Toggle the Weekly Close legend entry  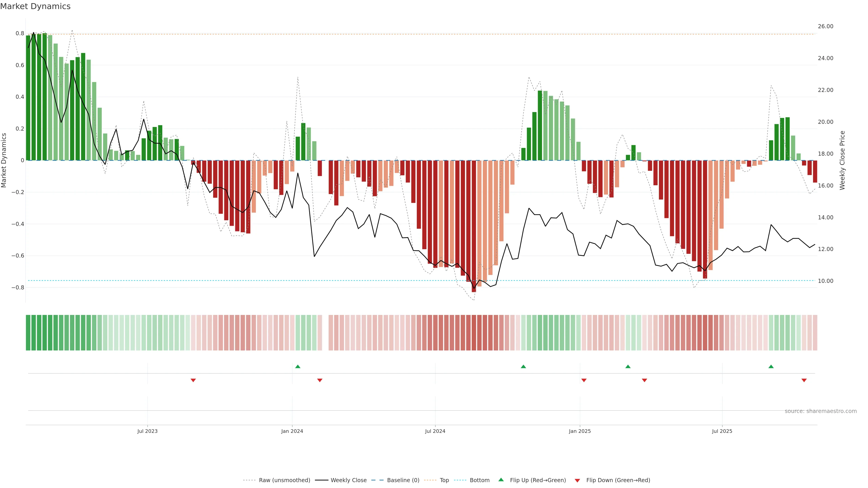pos(348,480)
